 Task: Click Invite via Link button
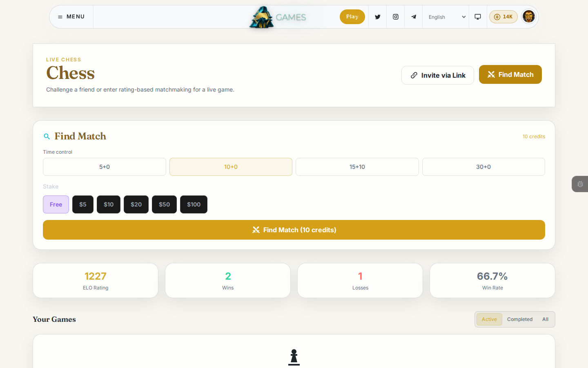[438, 75]
